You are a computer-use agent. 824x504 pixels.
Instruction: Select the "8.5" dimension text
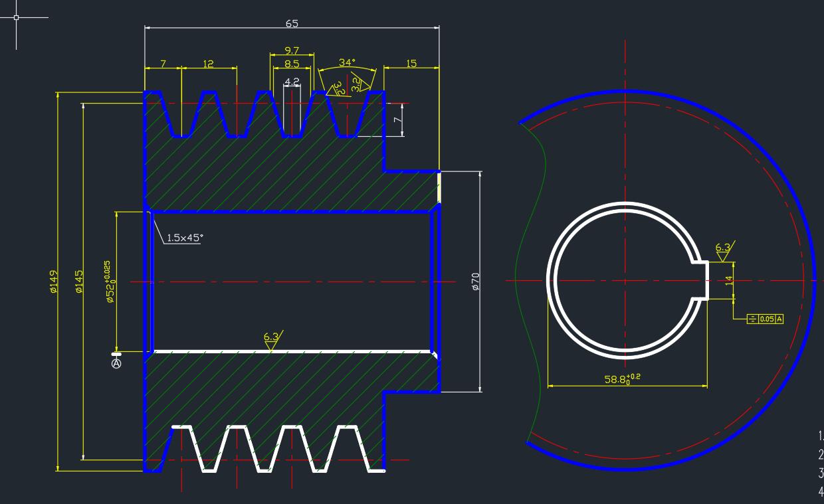(x=292, y=64)
